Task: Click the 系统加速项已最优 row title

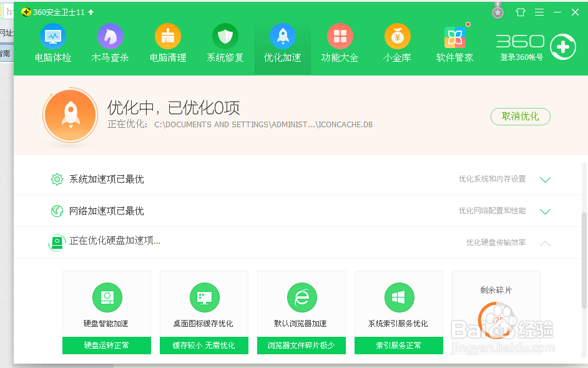Action: pyautogui.click(x=107, y=179)
